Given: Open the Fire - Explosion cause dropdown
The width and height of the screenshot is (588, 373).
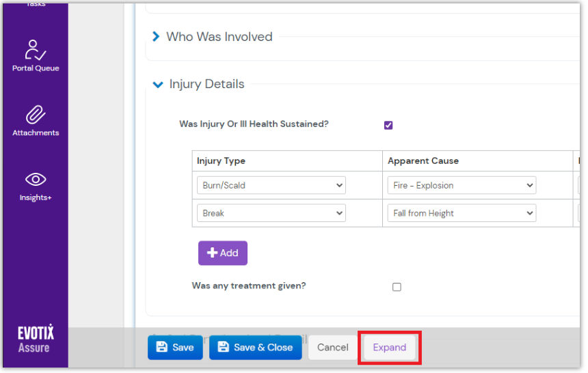Looking at the screenshot, I should [462, 185].
